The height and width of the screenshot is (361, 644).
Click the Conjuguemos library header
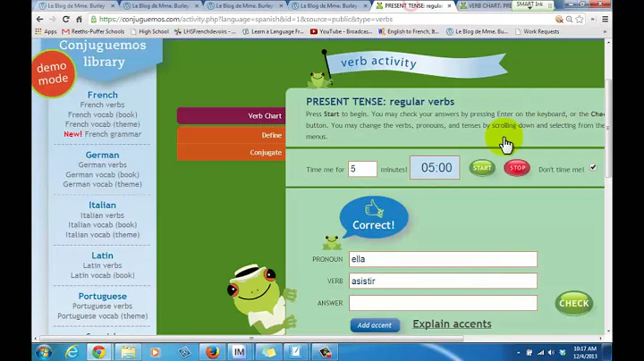103,54
